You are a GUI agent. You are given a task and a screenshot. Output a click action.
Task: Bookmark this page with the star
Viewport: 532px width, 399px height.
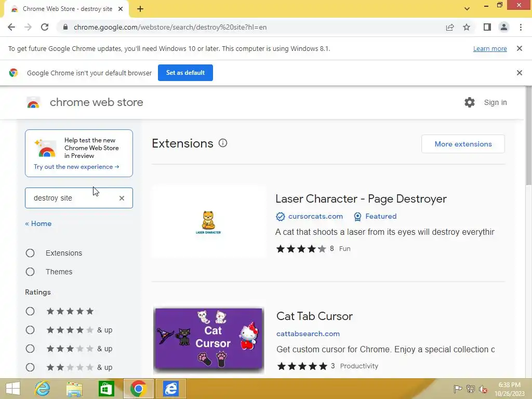coord(467,27)
